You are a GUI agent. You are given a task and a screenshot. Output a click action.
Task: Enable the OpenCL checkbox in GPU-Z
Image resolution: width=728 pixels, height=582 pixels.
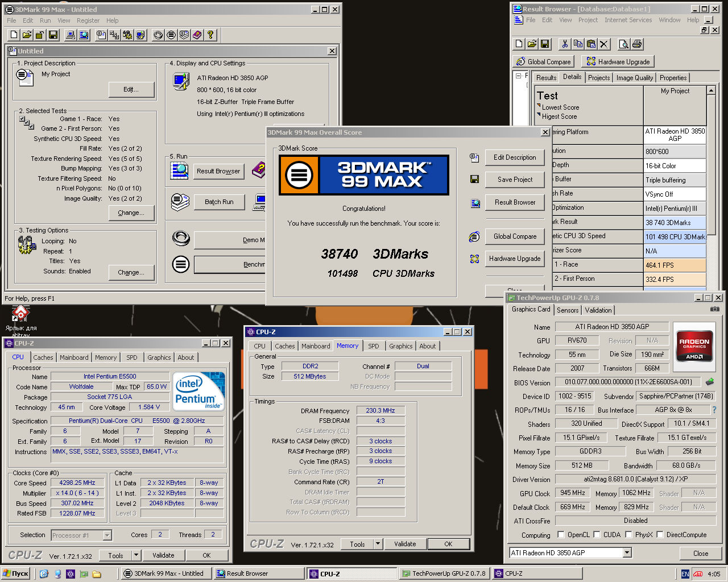pyautogui.click(x=561, y=535)
